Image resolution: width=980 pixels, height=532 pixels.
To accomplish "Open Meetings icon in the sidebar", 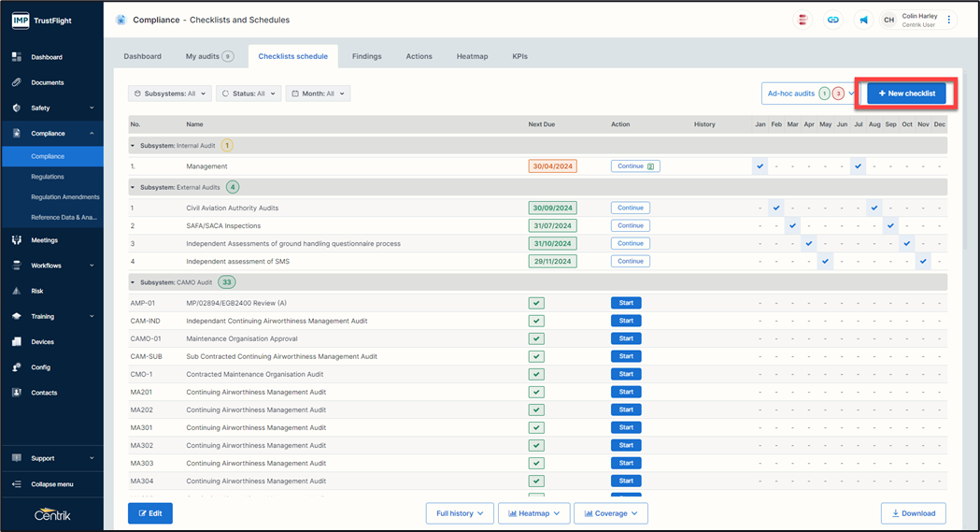I will pyautogui.click(x=17, y=240).
